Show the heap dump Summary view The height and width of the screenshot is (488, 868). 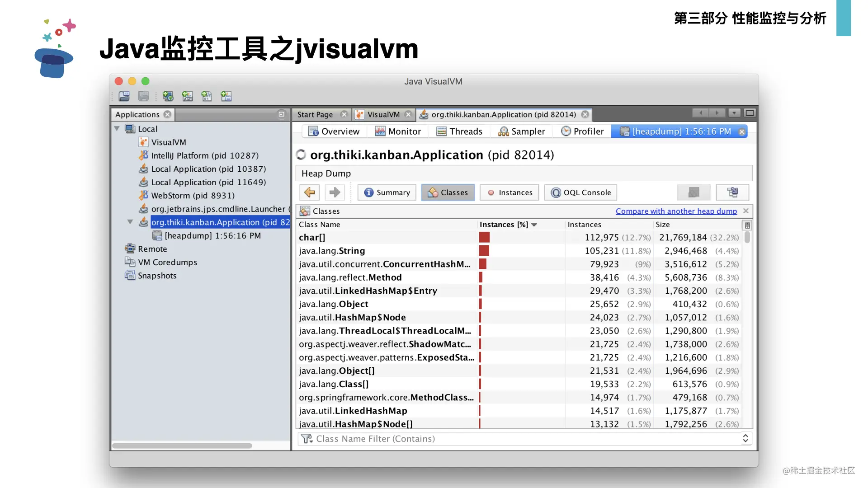coord(387,192)
